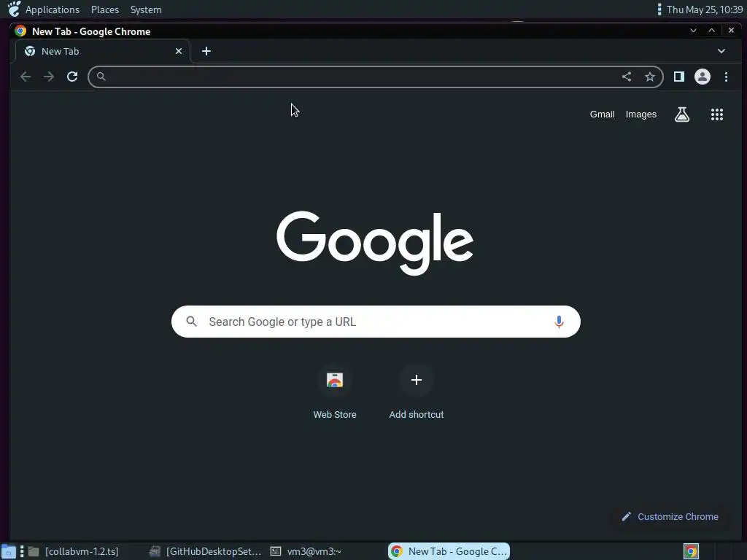Click the Customize Chrome button

tap(670, 517)
